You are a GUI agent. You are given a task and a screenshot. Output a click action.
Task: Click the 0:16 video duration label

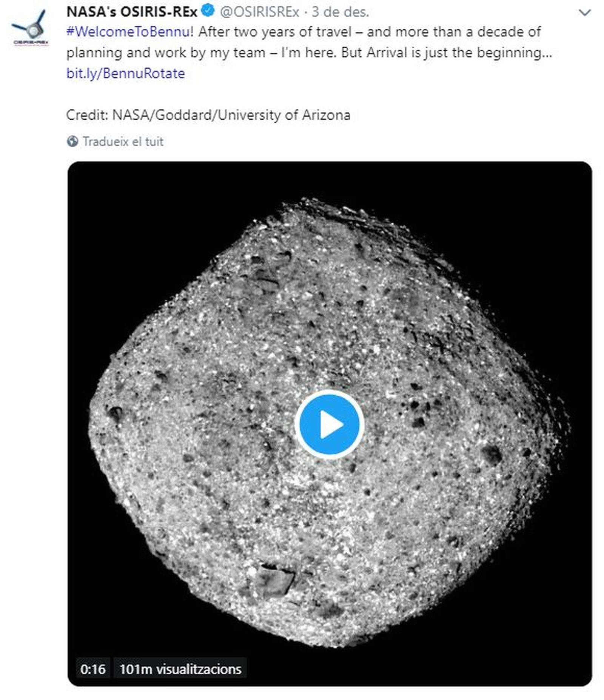pyautogui.click(x=93, y=669)
